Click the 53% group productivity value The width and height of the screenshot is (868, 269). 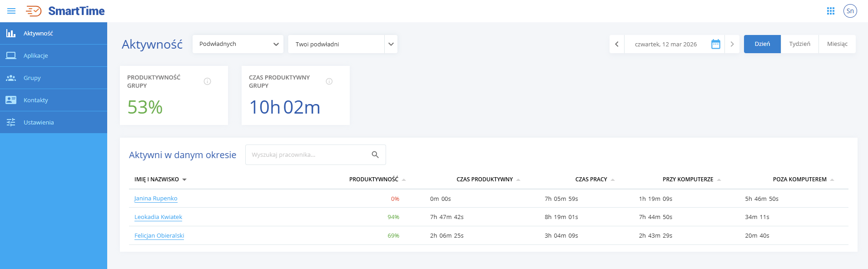[x=145, y=107]
